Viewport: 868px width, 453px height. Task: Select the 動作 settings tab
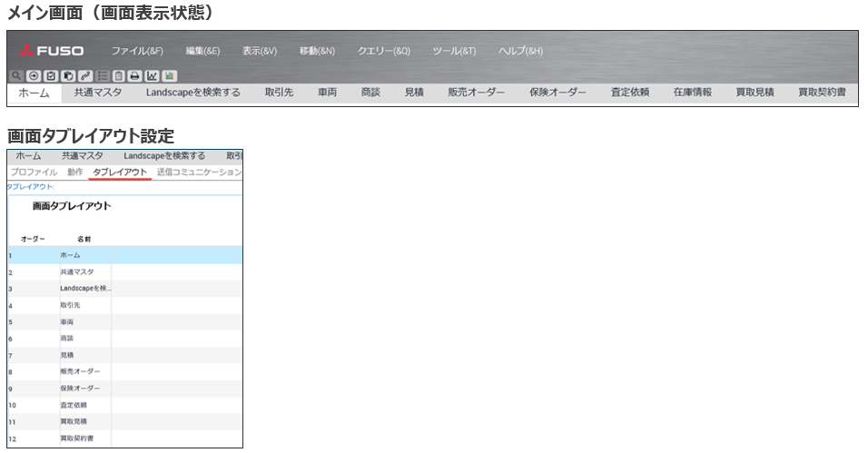pyautogui.click(x=74, y=172)
